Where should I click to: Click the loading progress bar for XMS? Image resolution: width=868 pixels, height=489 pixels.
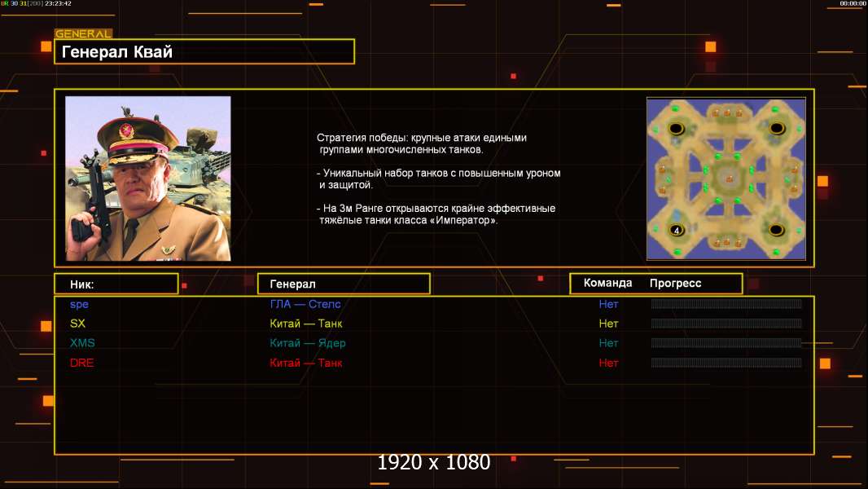pyautogui.click(x=726, y=343)
